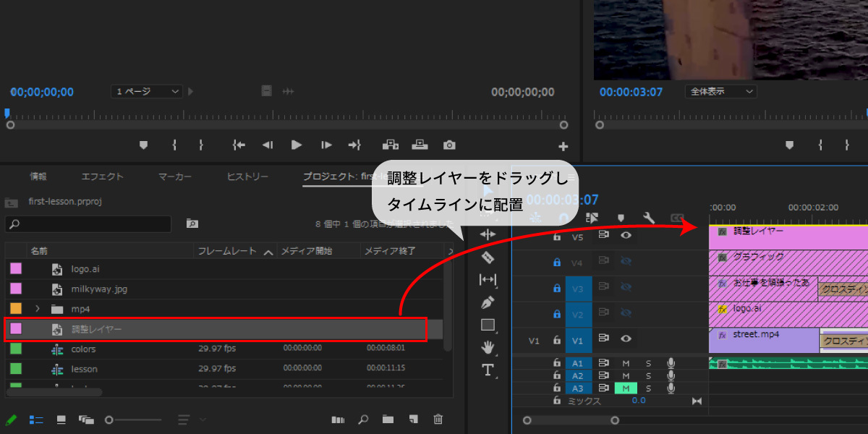
Task: Click the project panel Find magnifier icon
Action: coord(363,420)
